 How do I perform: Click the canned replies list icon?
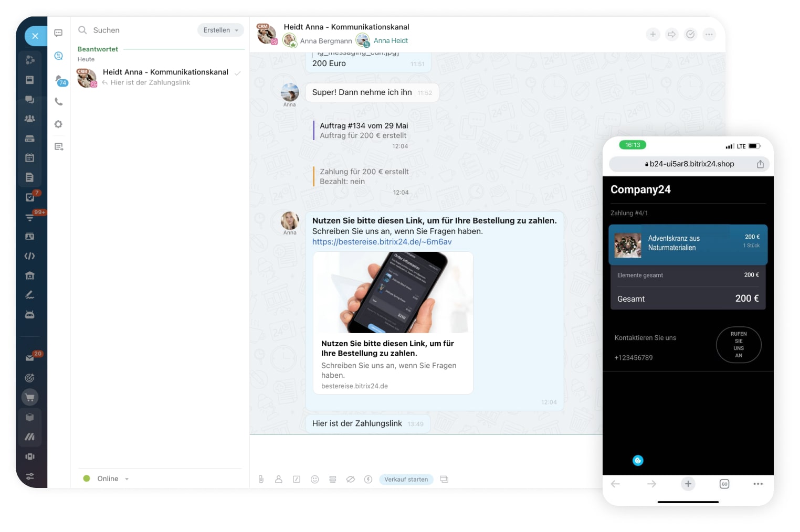click(333, 479)
